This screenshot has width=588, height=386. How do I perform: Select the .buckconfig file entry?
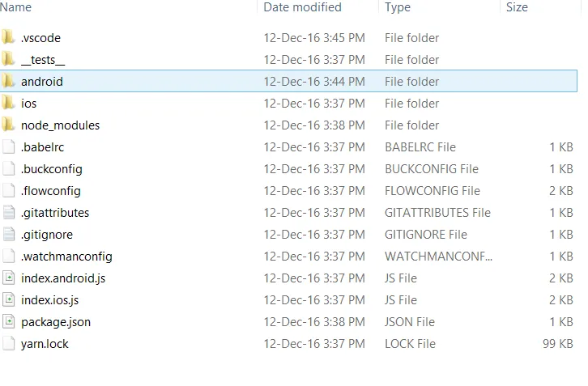[289, 168]
